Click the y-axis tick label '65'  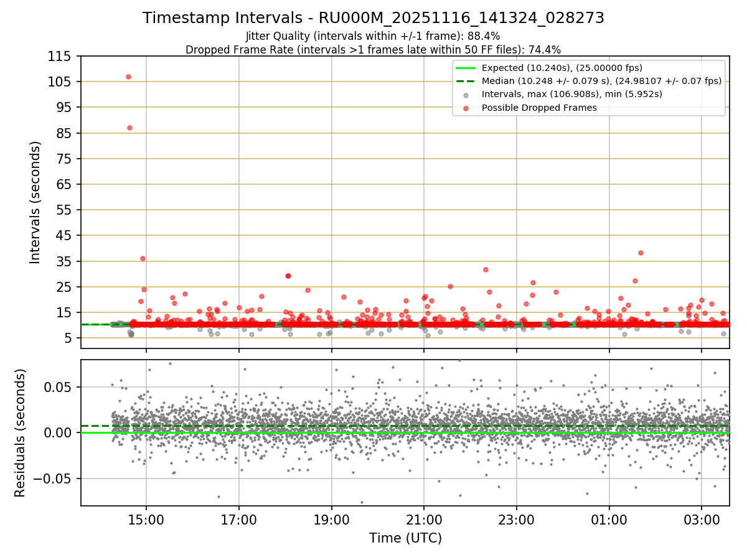[63, 185]
